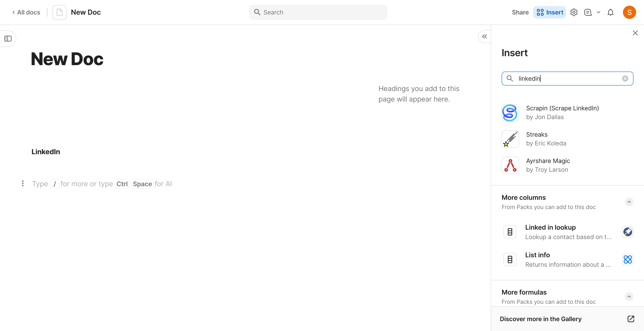This screenshot has height=331, width=644.
Task: Open the comments icon in header
Action: point(588,12)
